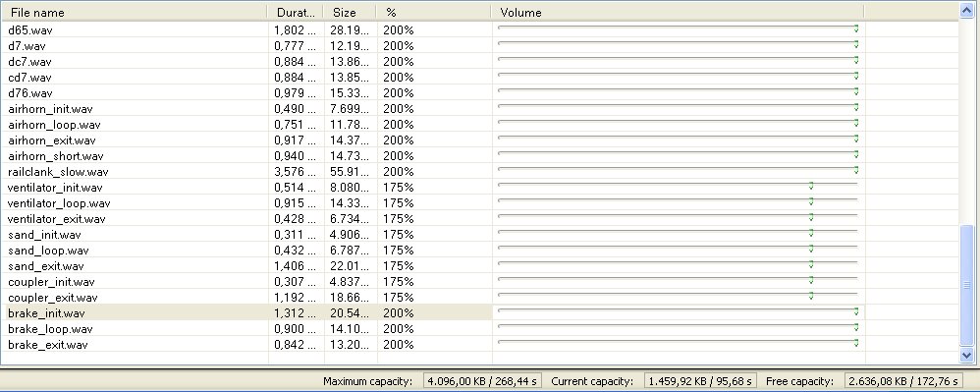
Task: Click the volume slider for d65.wav
Action: click(678, 28)
